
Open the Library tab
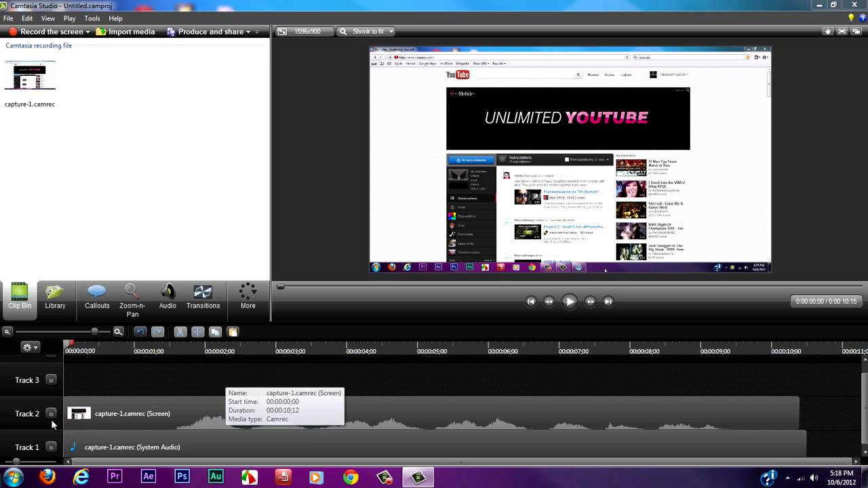tap(55, 297)
